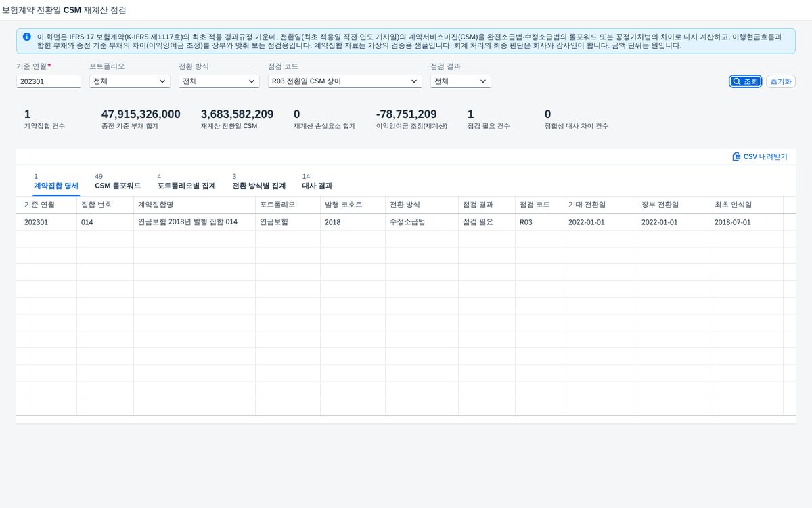Open the 점검 결과 filter dropdown
Screen dimensions: 812x508
tap(460, 81)
